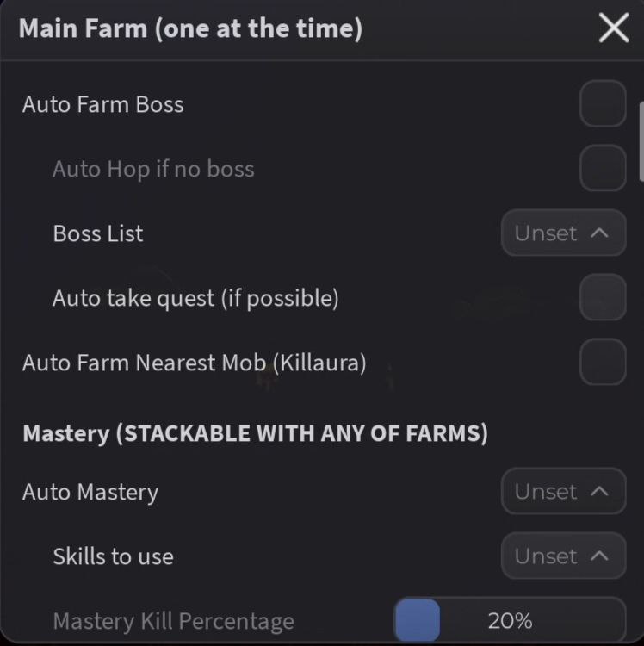The image size is (644, 646).
Task: Click the Auto Hop if no boss label
Action: tap(153, 169)
